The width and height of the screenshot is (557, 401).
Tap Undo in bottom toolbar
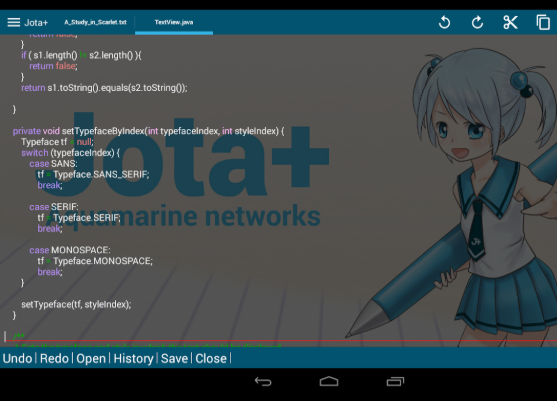17,358
